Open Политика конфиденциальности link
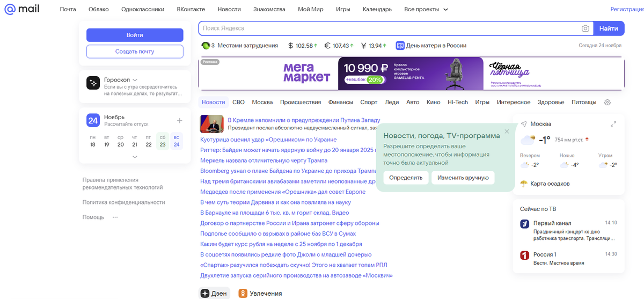Image resolution: width=644 pixels, height=299 pixels. (x=123, y=202)
